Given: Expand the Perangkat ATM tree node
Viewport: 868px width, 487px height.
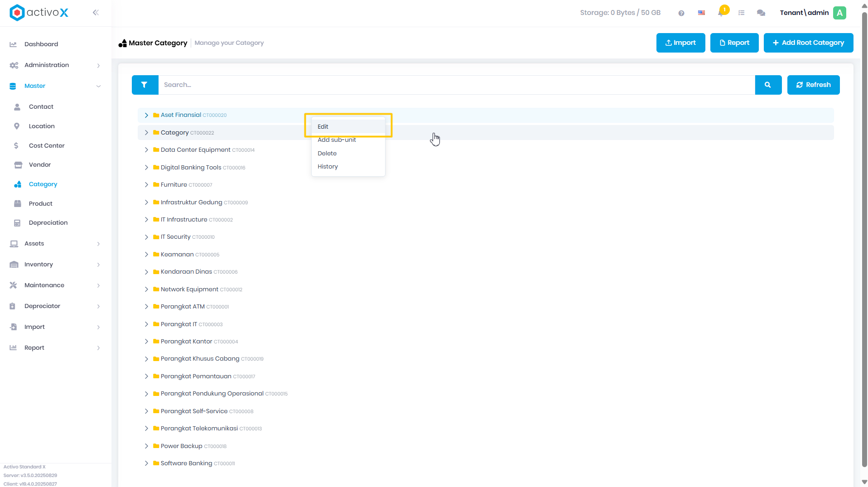Looking at the screenshot, I should [x=146, y=307].
